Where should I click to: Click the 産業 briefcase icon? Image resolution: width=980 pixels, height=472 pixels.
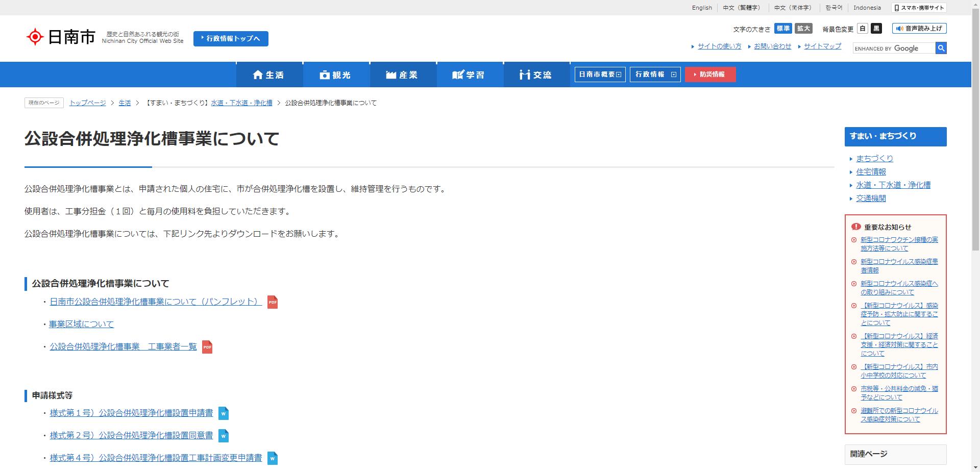[x=391, y=74]
